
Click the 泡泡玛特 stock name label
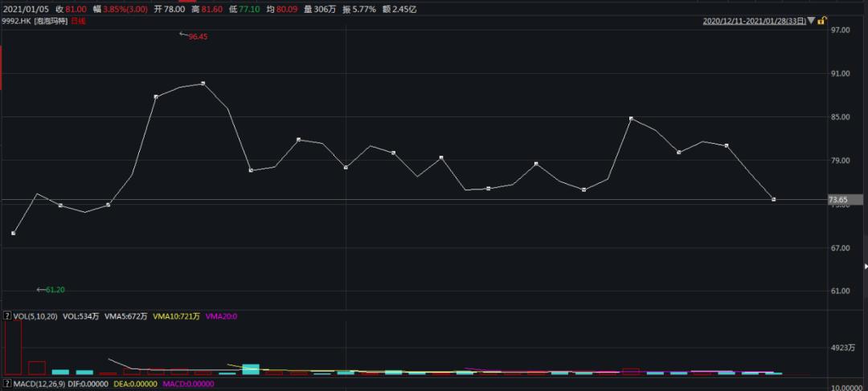pos(51,20)
